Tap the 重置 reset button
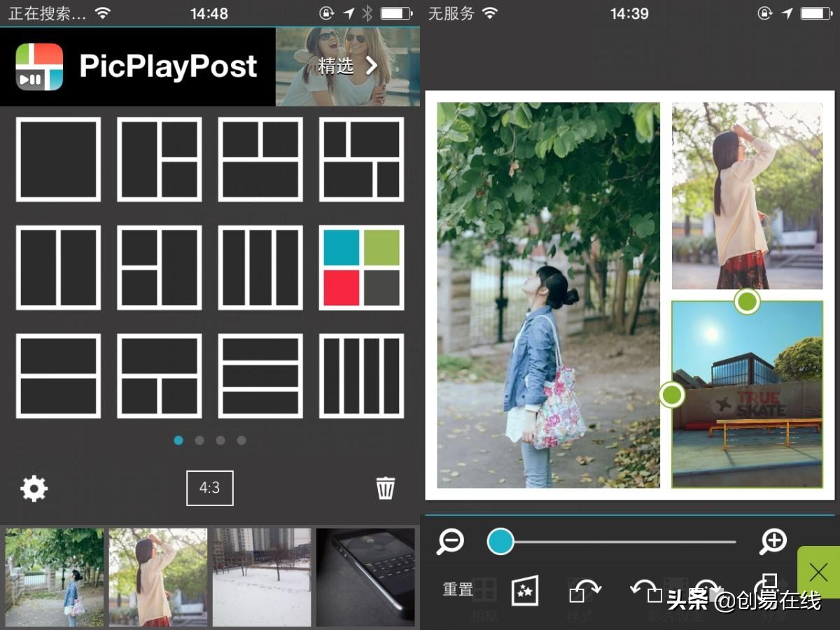Viewport: 840px width, 630px height. [x=458, y=590]
